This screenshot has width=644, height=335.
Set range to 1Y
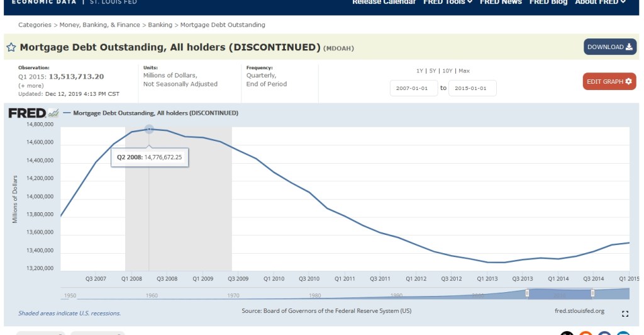tap(419, 71)
